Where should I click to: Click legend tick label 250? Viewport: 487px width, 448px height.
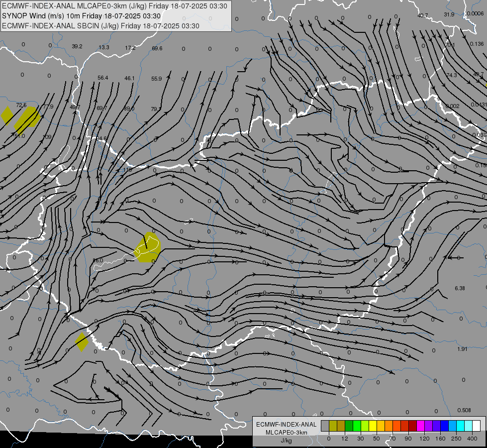456,439
